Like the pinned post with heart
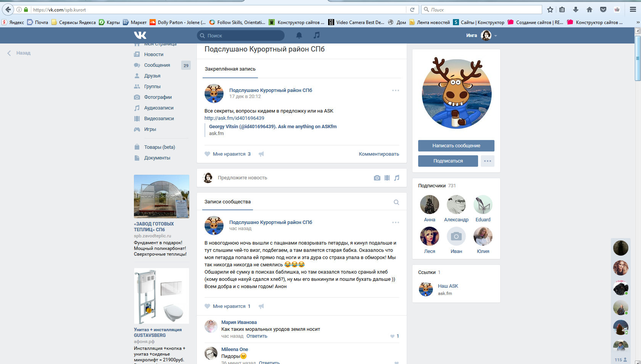Image resolution: width=641 pixels, height=364 pixels. (208, 154)
